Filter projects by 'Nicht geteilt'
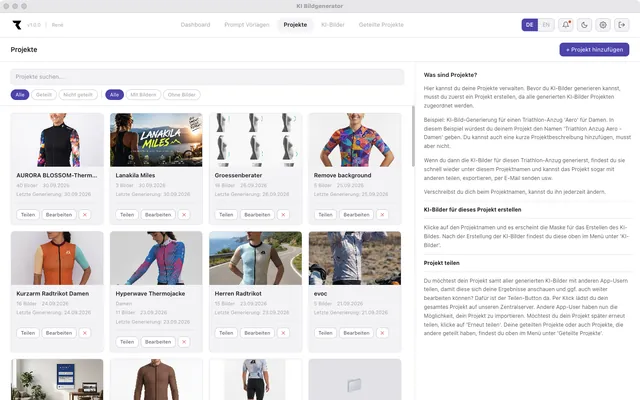Screen dimensions: 640x400 pos(78,95)
